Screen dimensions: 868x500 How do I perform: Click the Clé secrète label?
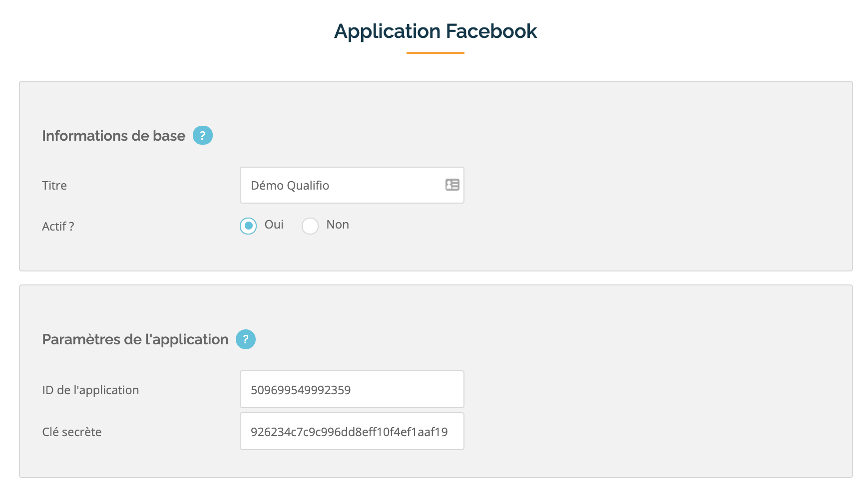72,432
